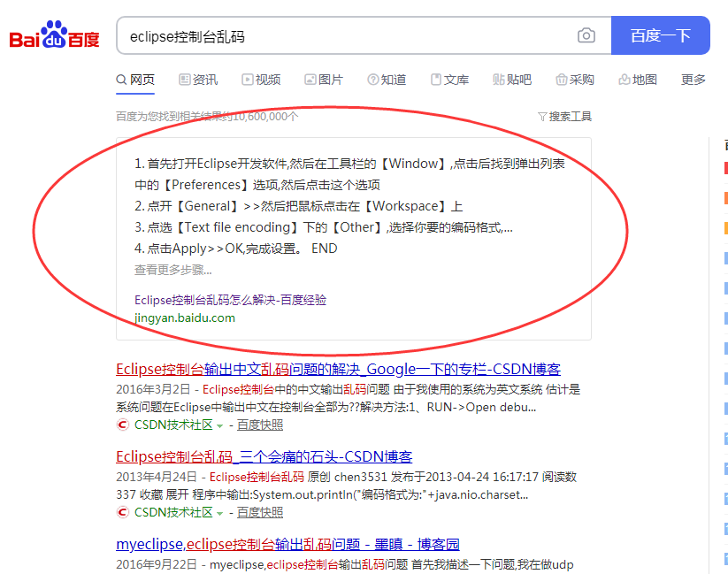Expand CSDN技术社区 arrow under the 2013年4月24日 result
This screenshot has width=728, height=574.
[x=219, y=514]
